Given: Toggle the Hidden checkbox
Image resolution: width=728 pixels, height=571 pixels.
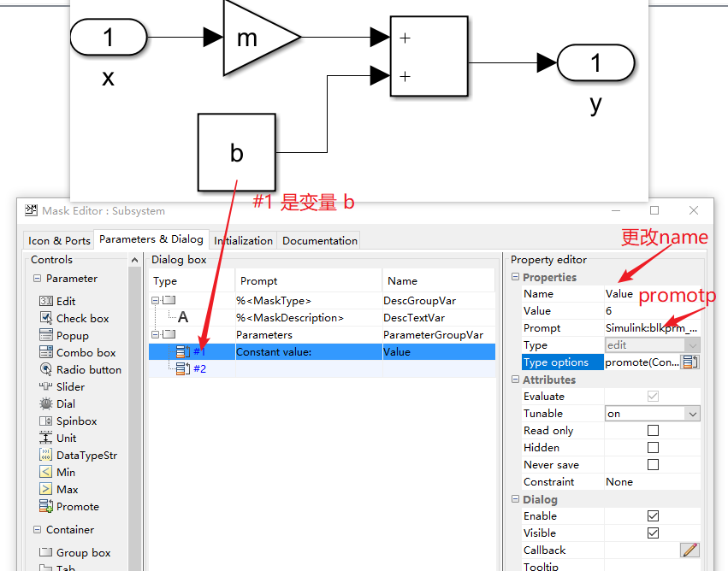Looking at the screenshot, I should click(653, 448).
